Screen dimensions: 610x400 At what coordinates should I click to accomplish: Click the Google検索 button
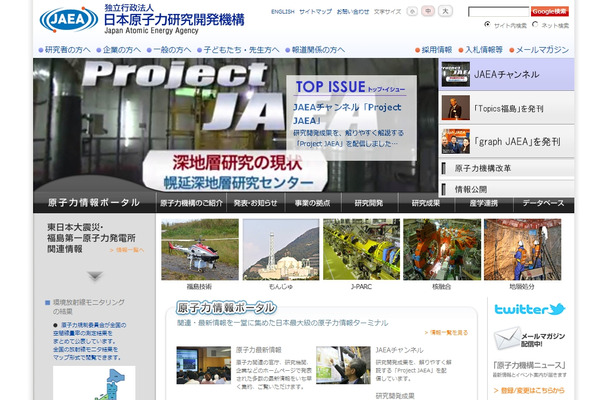coord(549,11)
